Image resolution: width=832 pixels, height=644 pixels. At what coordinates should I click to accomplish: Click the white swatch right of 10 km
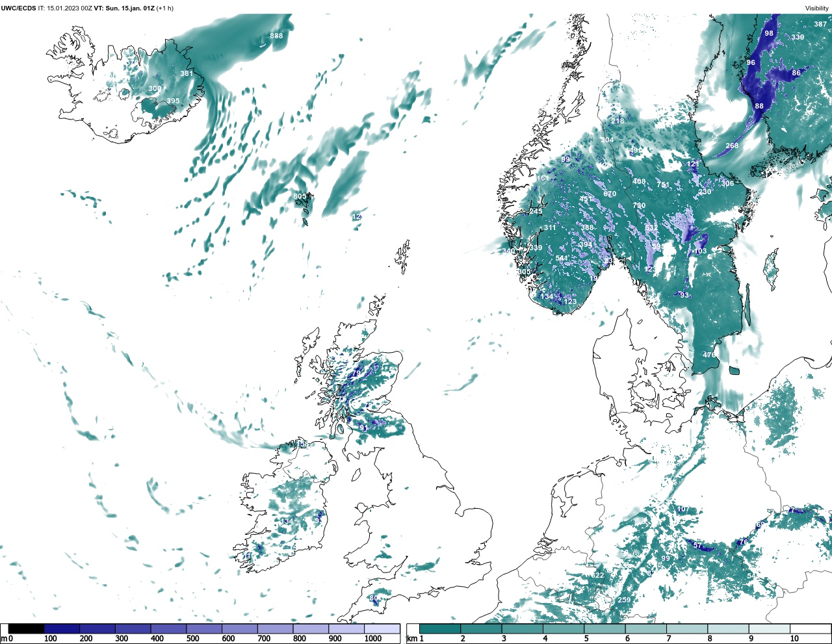pyautogui.click(x=810, y=628)
